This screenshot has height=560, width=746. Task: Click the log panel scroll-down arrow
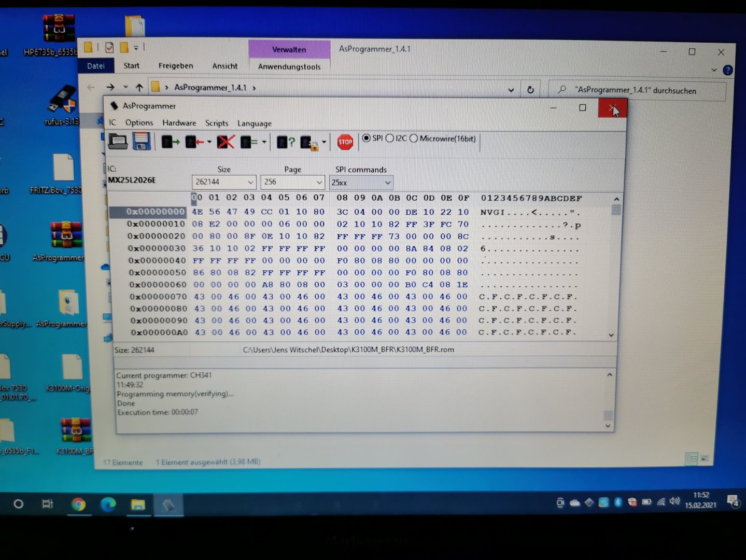coord(609,426)
